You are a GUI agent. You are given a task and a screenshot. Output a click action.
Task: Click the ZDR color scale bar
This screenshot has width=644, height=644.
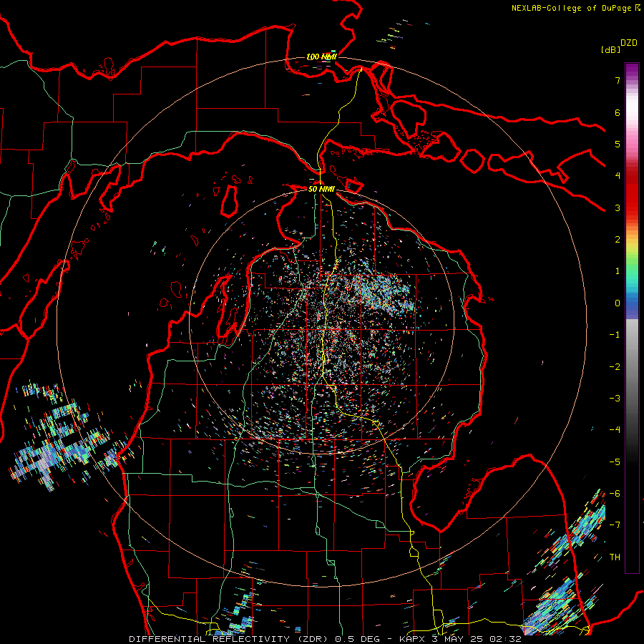point(632,318)
